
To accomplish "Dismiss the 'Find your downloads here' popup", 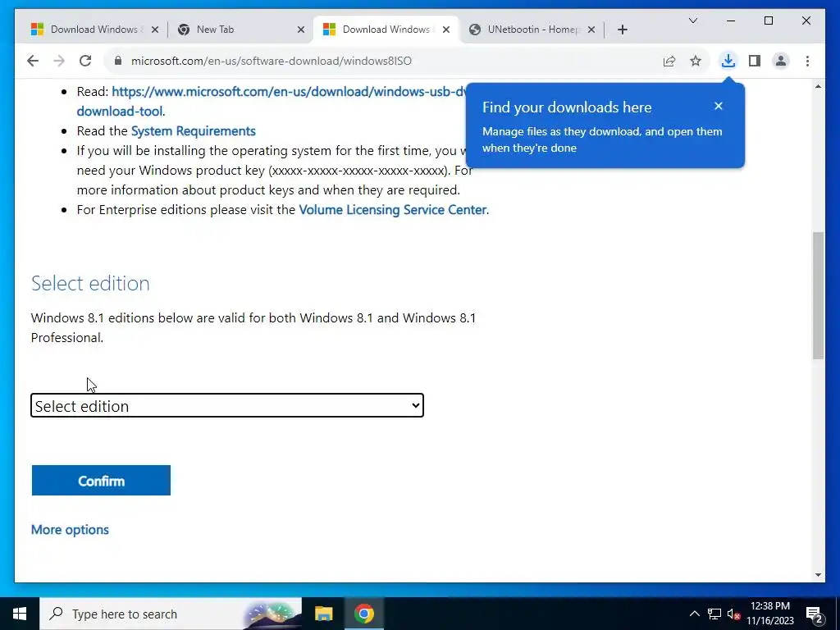I will point(719,106).
